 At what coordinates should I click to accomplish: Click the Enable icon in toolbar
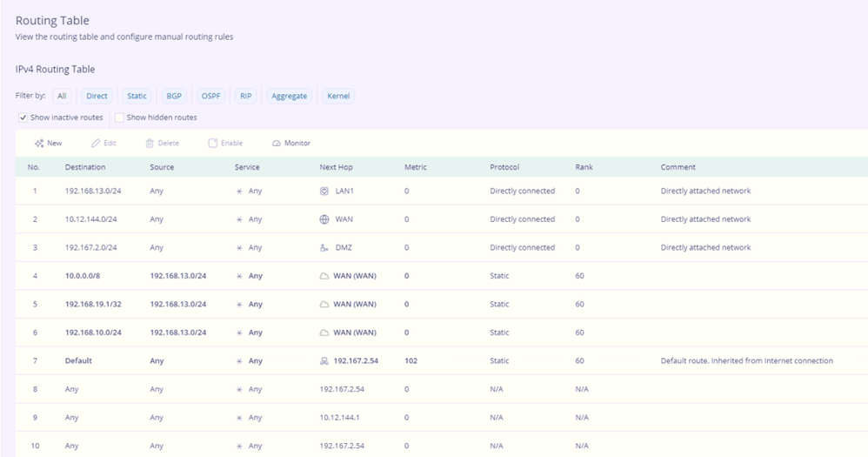coord(213,143)
